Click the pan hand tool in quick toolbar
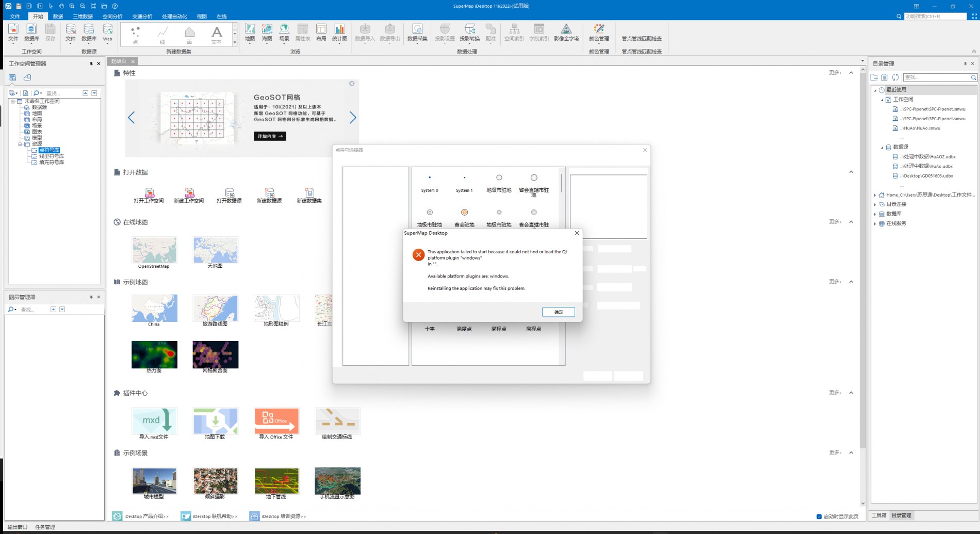Screen dimensions: 980x534 (61, 6)
